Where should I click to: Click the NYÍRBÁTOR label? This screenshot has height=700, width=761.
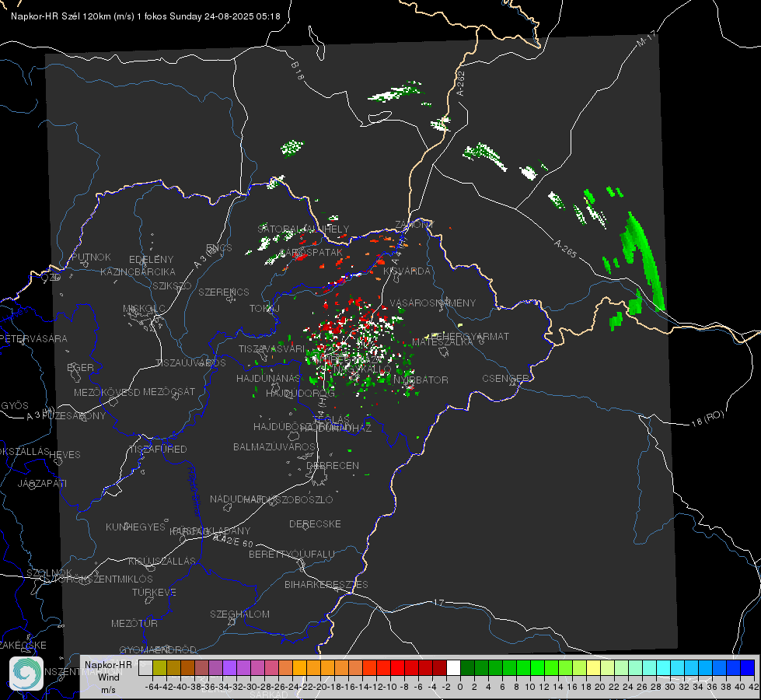coord(421,380)
